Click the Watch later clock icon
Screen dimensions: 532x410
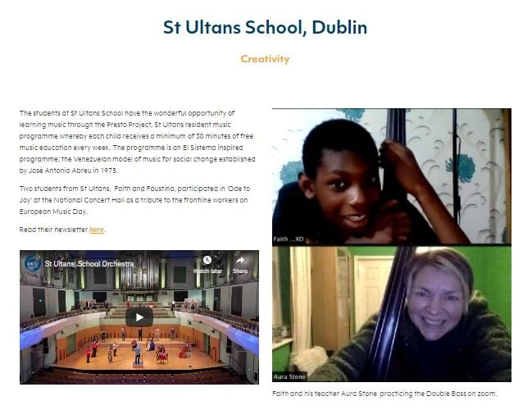point(207,260)
